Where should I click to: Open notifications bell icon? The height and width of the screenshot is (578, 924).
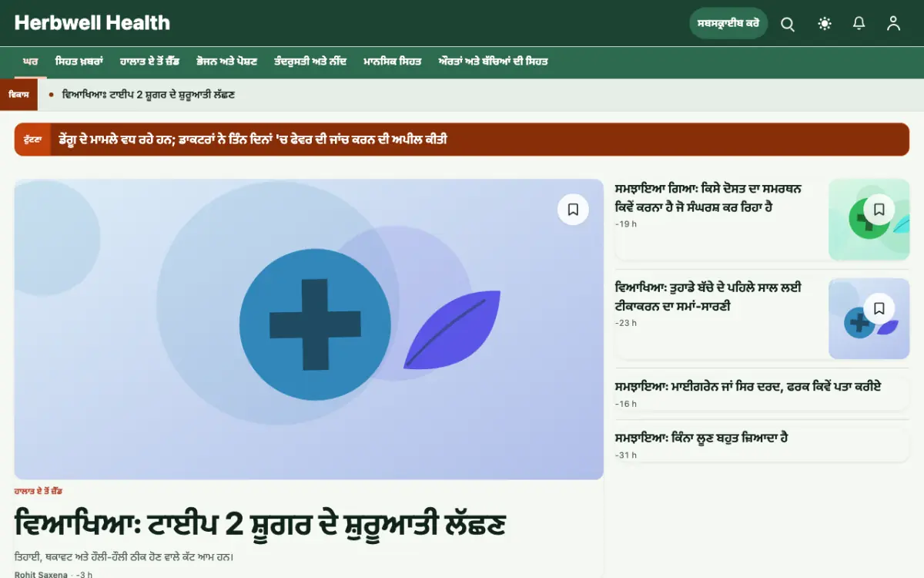click(x=859, y=24)
